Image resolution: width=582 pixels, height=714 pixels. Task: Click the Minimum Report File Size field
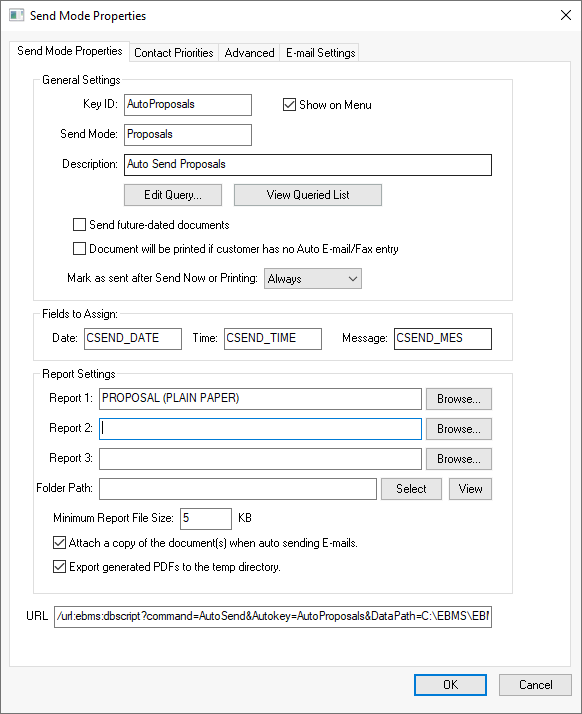pos(206,519)
